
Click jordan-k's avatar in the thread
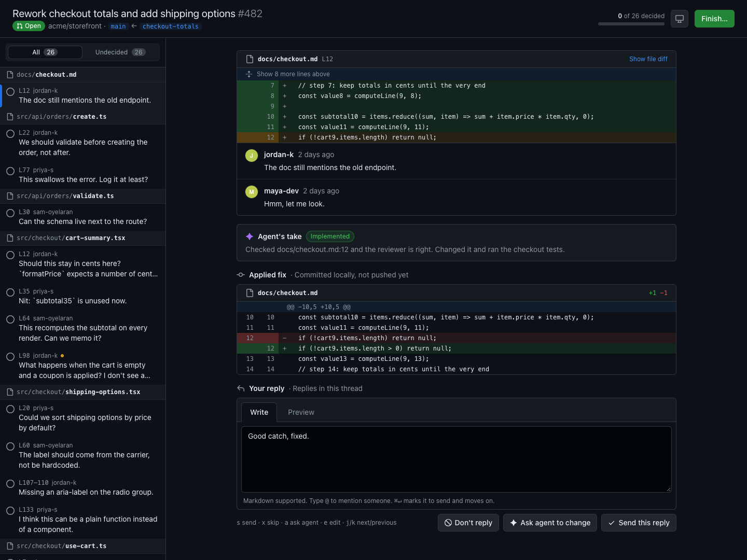pyautogui.click(x=252, y=156)
